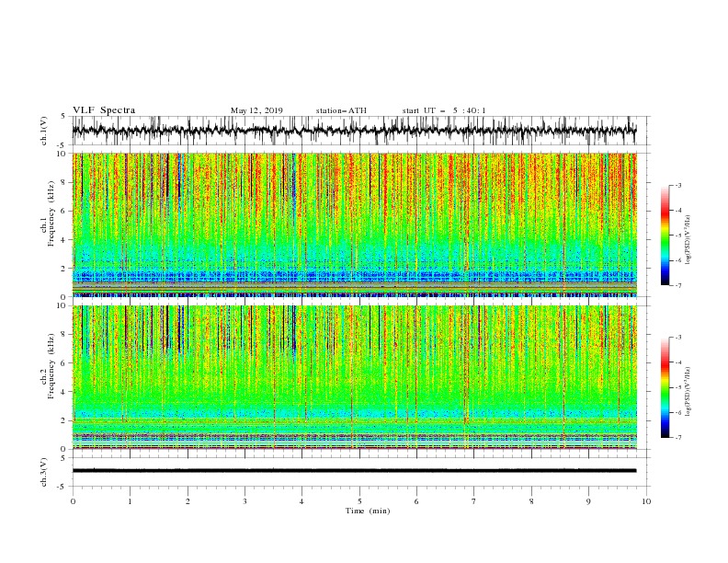728x563 pixels.
Task: Click time axis tick label "8"
Action: coord(531,501)
